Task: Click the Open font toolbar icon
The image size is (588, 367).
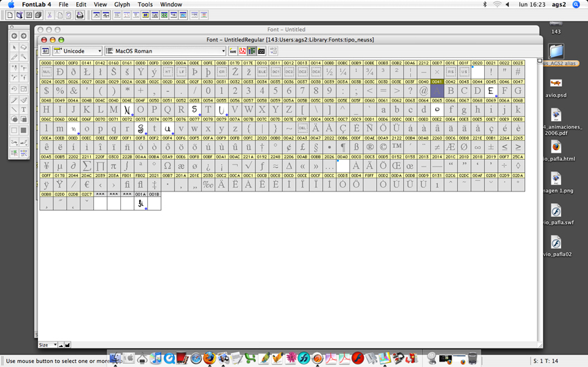Action: pyautogui.click(x=19, y=15)
